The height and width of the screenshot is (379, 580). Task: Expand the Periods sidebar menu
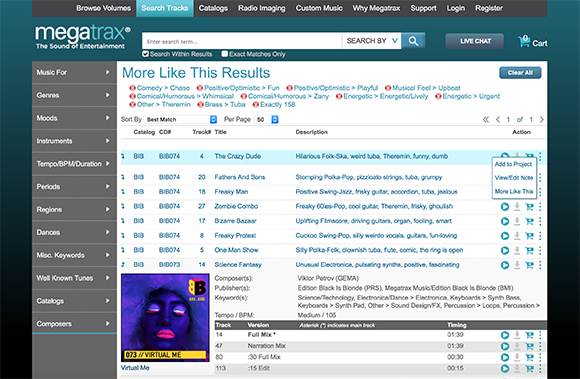(74, 187)
